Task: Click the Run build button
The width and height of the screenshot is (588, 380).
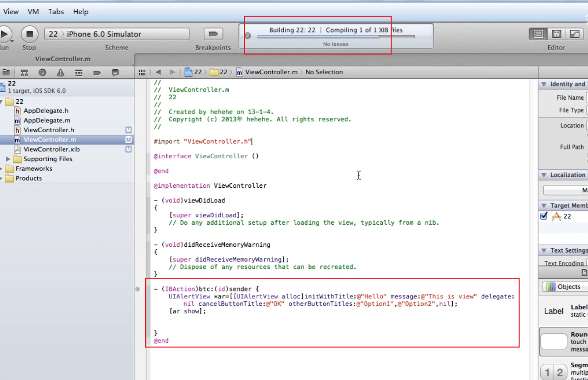Action: point(4,34)
